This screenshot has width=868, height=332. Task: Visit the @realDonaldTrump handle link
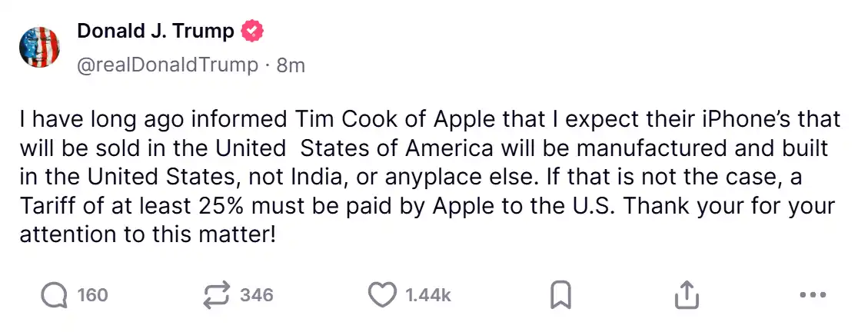tap(167, 65)
